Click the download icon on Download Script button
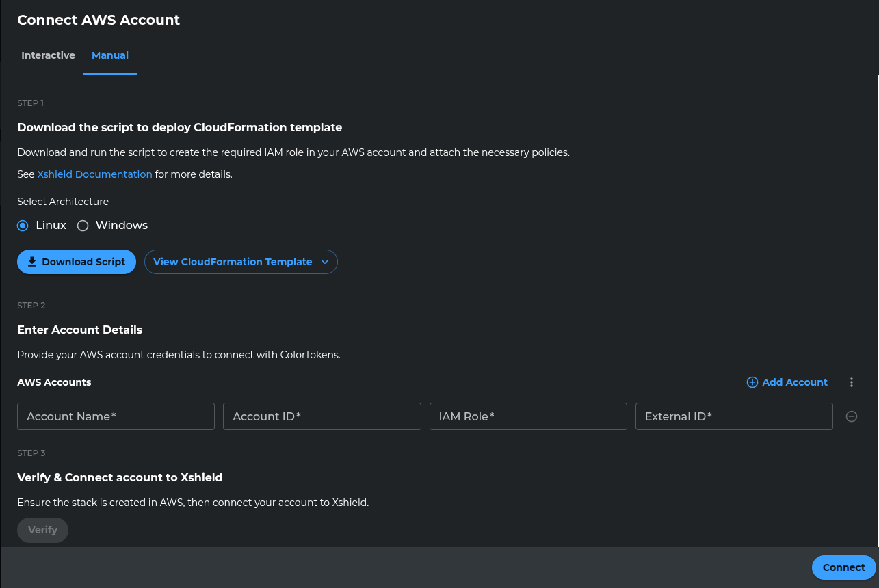Screen dimensions: 879x588 pos(32,261)
